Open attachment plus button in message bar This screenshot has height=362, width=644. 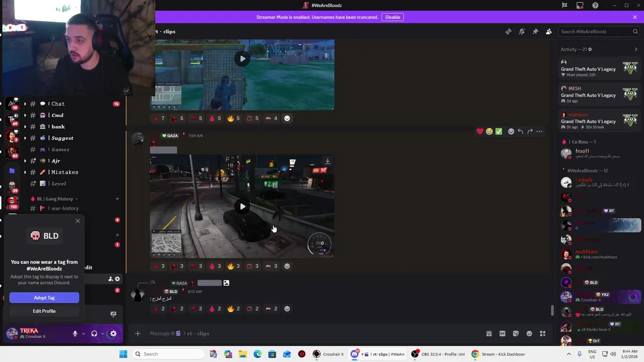(137, 333)
